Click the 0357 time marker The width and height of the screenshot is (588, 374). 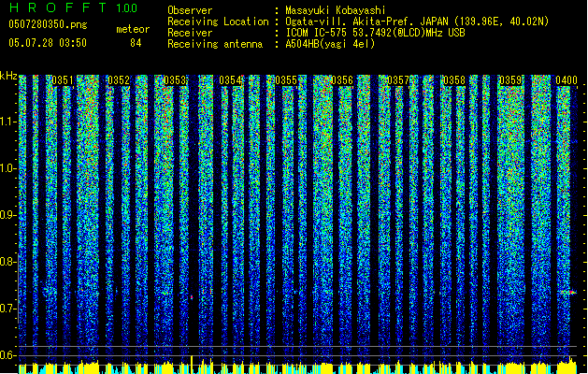point(398,80)
